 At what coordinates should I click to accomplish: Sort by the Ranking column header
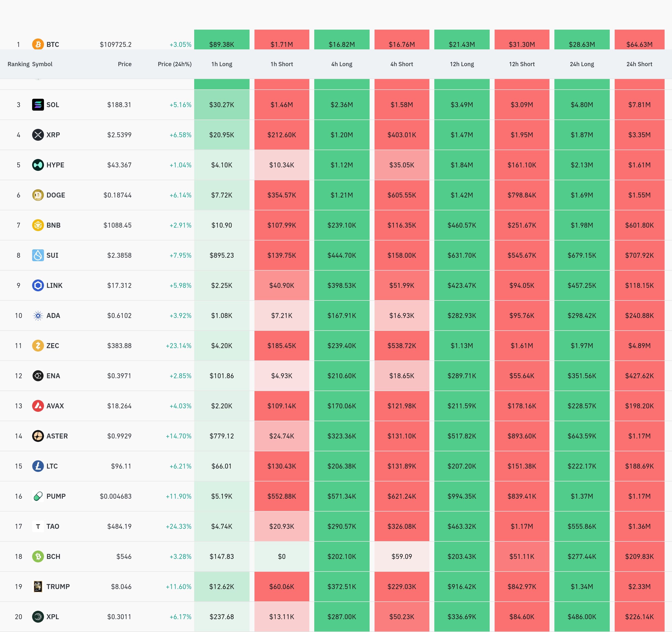point(18,64)
